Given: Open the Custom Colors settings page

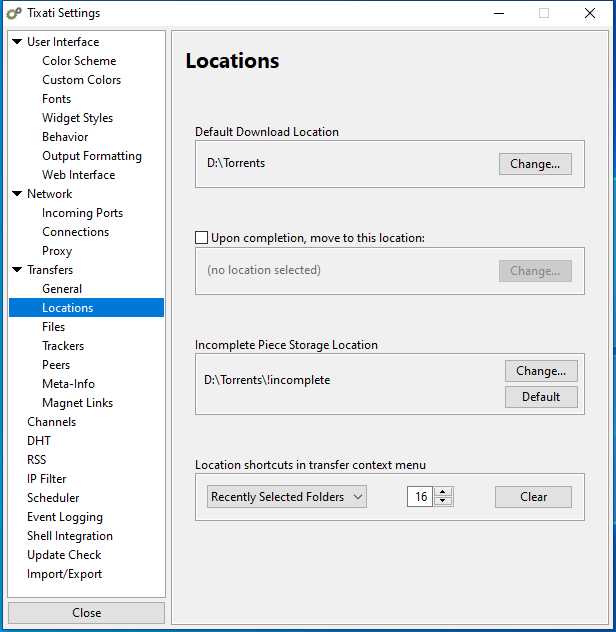Looking at the screenshot, I should 81,80.
